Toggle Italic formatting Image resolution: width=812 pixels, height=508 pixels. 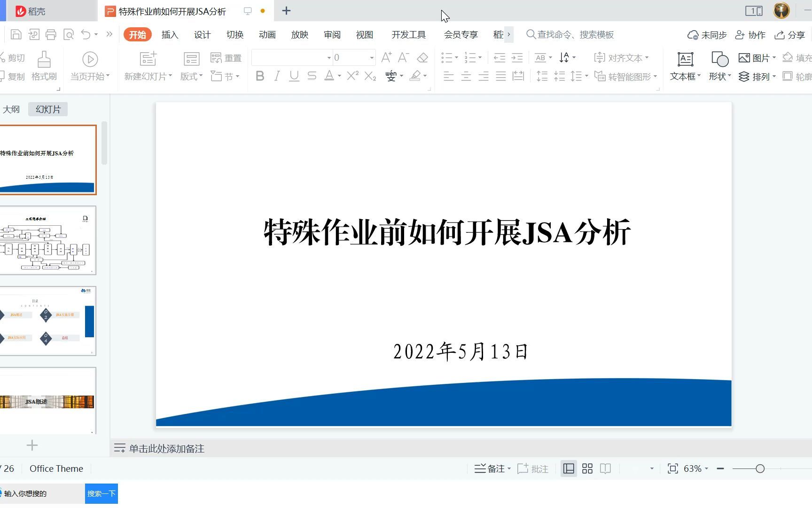point(277,76)
